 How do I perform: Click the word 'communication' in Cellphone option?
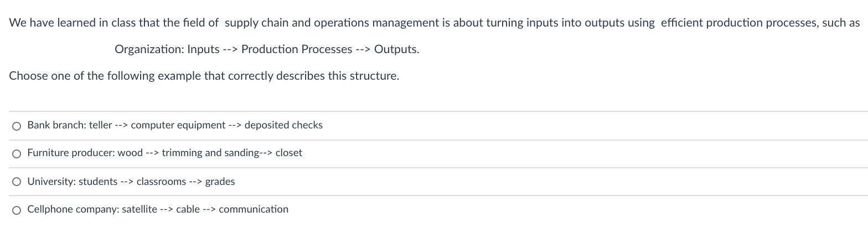[254, 209]
